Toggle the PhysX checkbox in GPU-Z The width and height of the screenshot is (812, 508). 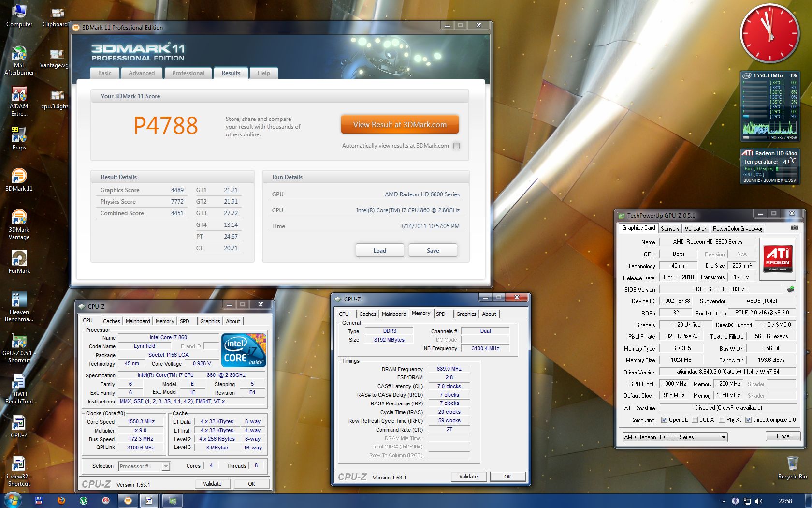[722, 419]
